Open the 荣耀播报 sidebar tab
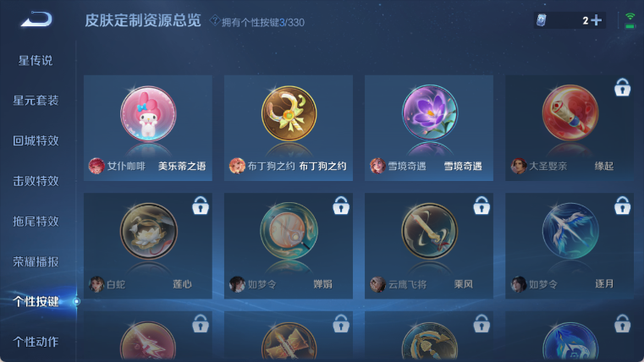The image size is (644, 362). pos(36,261)
